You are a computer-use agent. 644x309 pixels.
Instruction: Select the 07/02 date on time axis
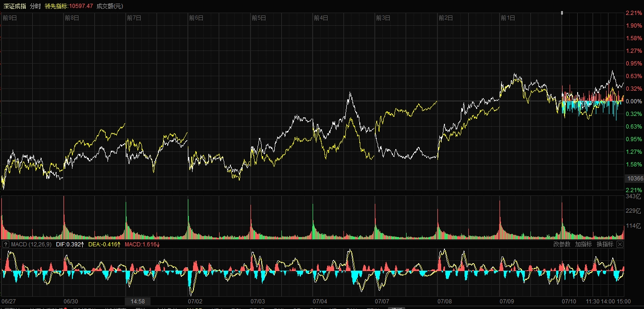point(195,302)
